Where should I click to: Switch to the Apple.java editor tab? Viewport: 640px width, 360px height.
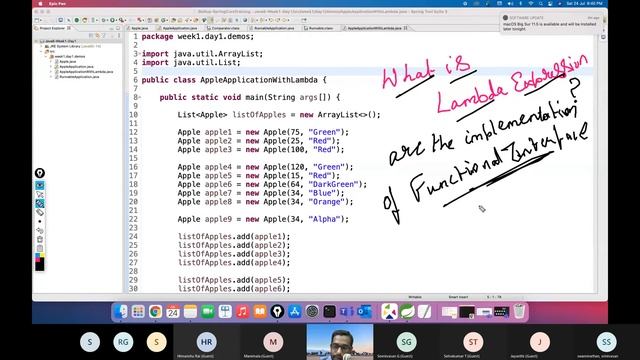point(138,28)
